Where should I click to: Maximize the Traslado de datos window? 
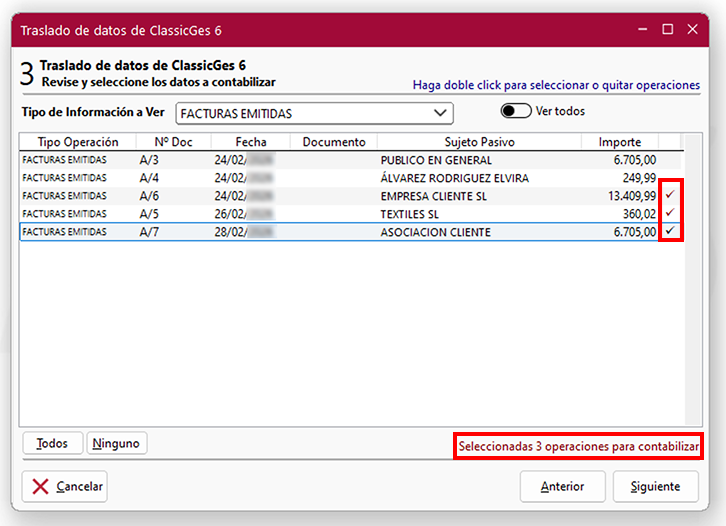668,30
